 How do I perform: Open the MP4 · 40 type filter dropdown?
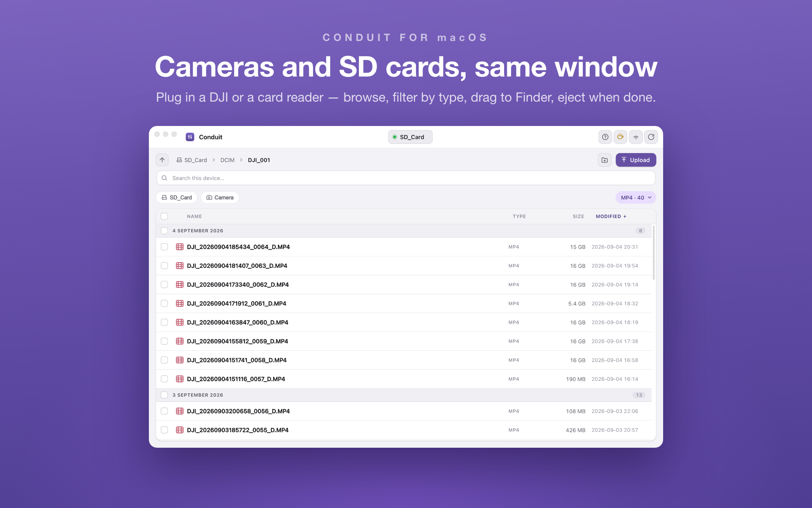[636, 197]
